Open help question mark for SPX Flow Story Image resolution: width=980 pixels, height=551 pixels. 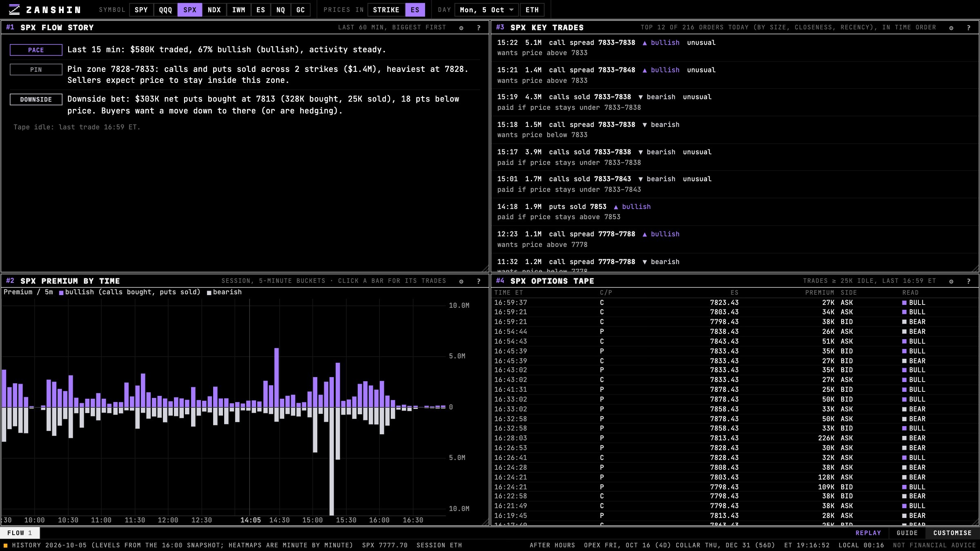[x=479, y=28]
